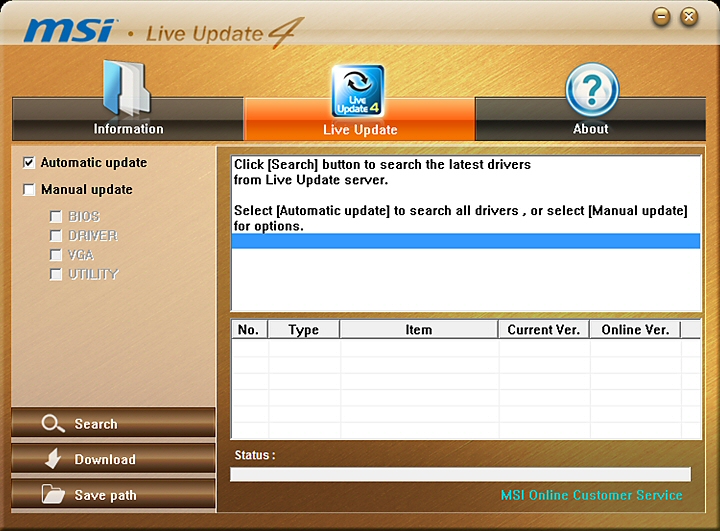This screenshot has width=720, height=531.
Task: Click the magnifying glass Search icon
Action: point(53,424)
